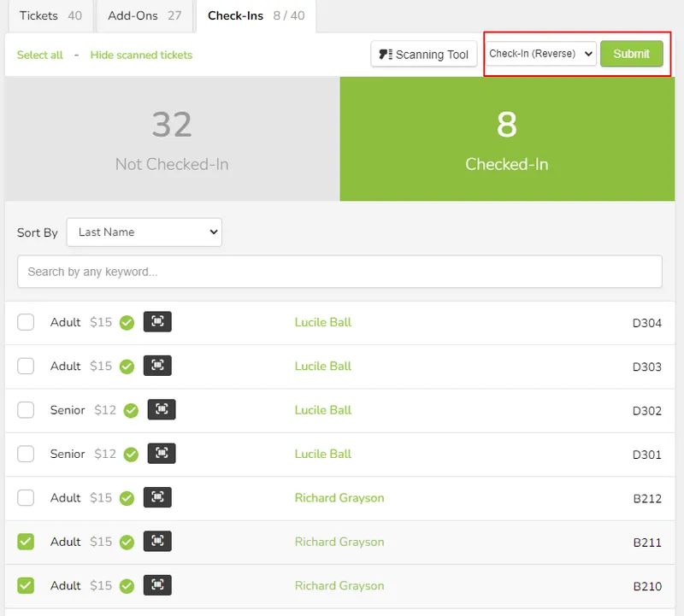Click scan icon for seat D301

pyautogui.click(x=162, y=454)
